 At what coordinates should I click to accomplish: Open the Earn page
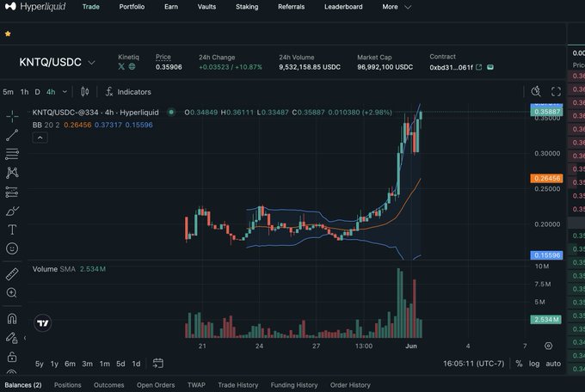point(171,7)
